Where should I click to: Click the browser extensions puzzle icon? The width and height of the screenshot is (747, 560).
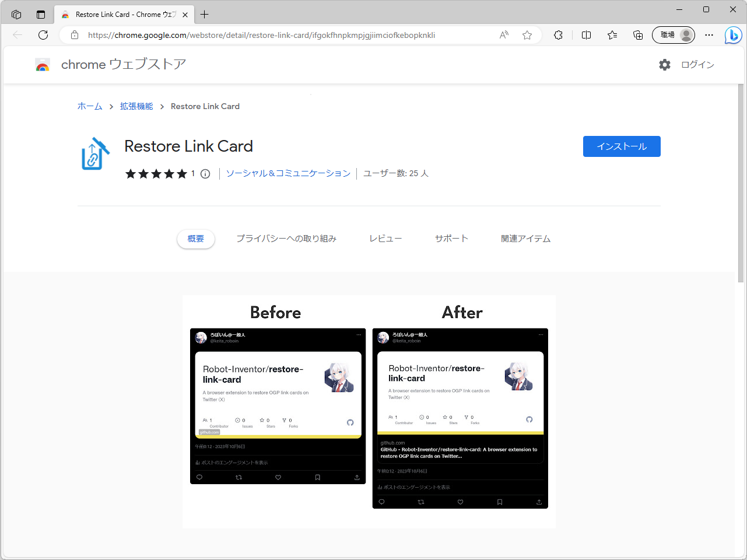(557, 35)
